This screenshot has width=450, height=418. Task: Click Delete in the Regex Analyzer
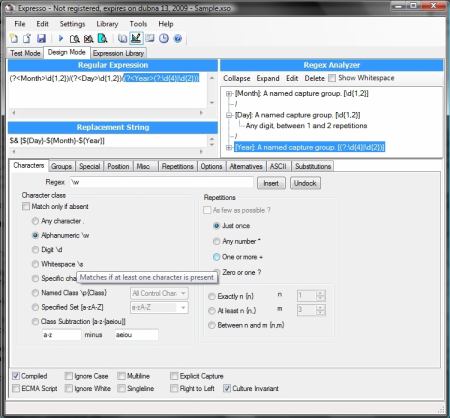314,78
